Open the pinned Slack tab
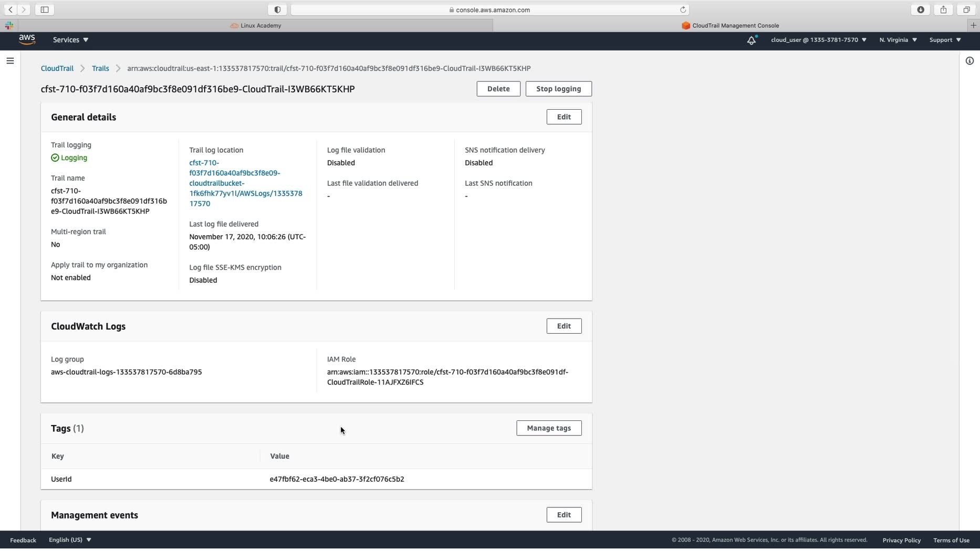The height and width of the screenshot is (551, 980). (9, 25)
